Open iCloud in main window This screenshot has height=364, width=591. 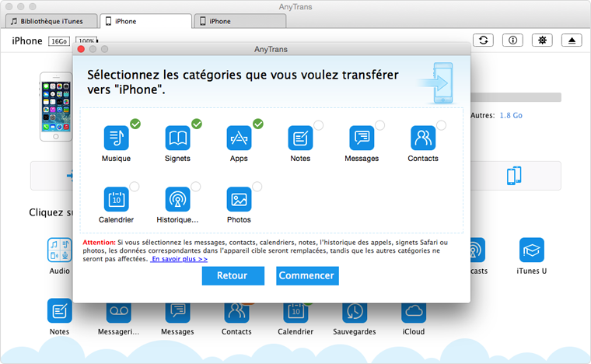pos(414,313)
